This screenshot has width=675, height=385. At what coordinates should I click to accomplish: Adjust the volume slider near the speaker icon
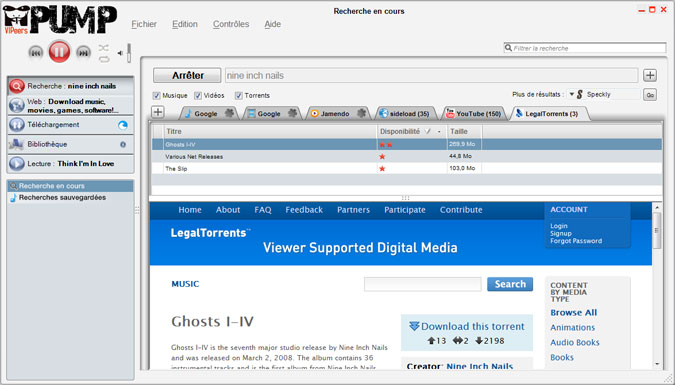coord(128,53)
